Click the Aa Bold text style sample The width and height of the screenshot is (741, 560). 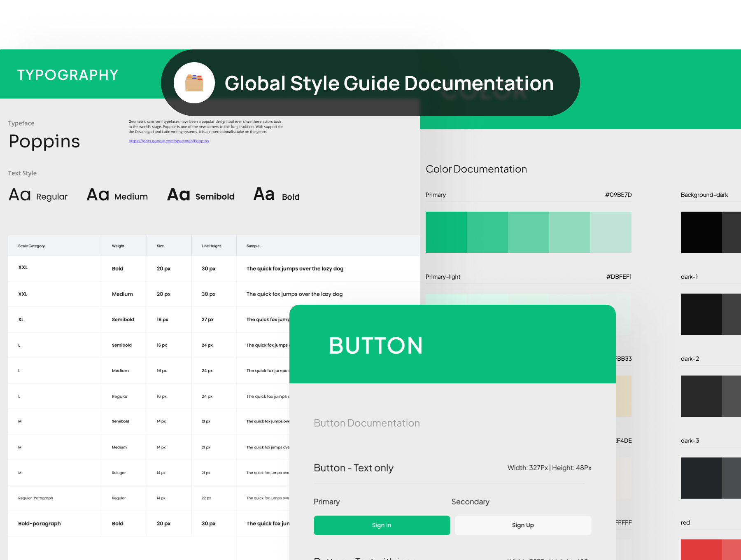(276, 195)
